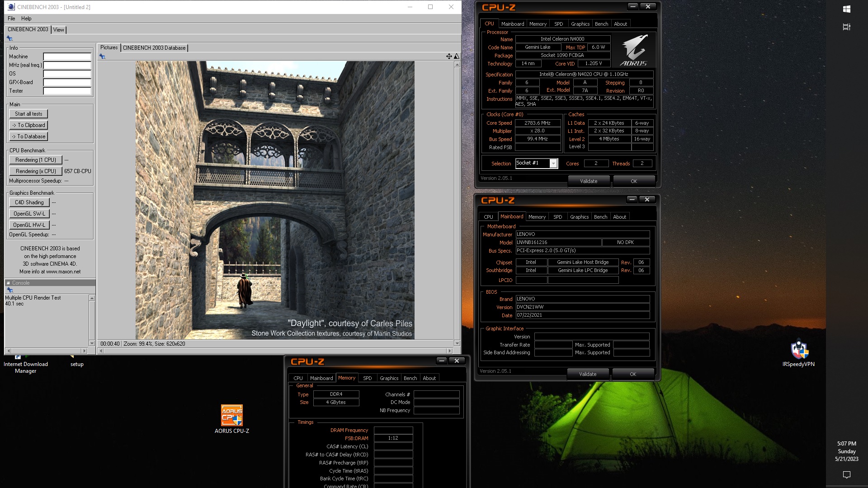Open About tab in CPU-Z Mainboard window
The height and width of the screenshot is (488, 868).
[619, 217]
